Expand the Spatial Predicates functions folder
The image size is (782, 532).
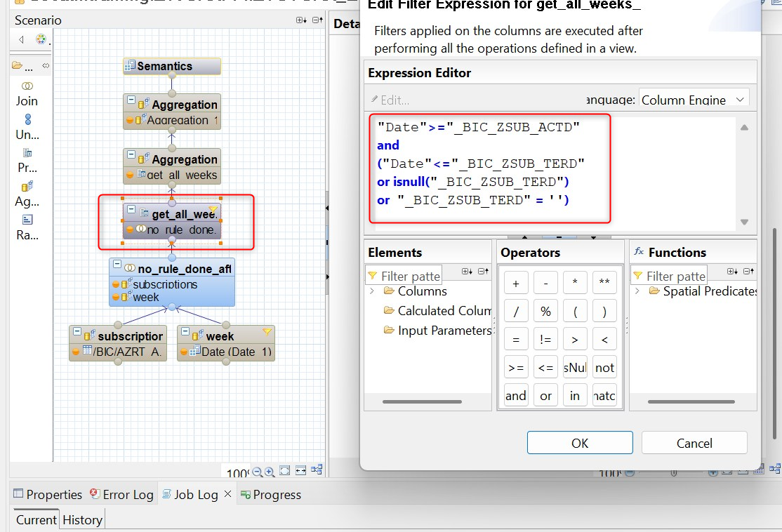(x=637, y=291)
